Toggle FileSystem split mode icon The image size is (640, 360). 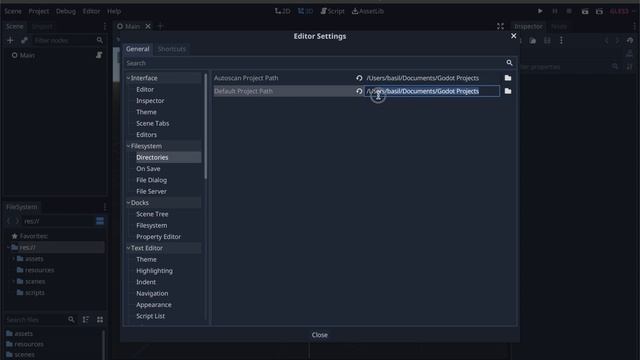pos(100,221)
